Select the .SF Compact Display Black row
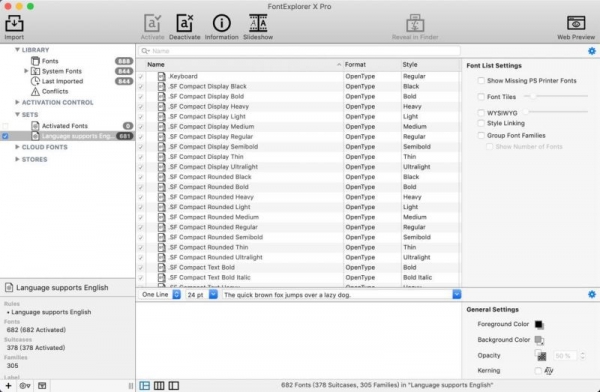 (298, 86)
